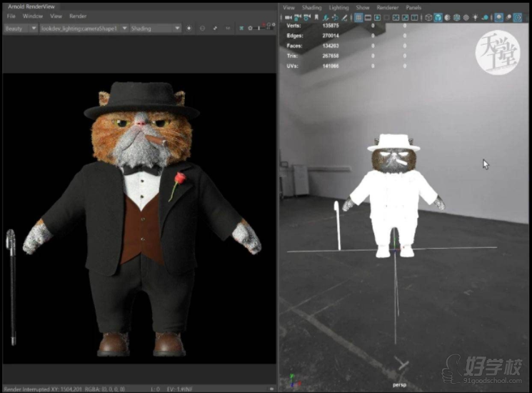Viewport: 532px width, 393px height.
Task: Open the viewport Lighting menu
Action: pyautogui.click(x=338, y=8)
